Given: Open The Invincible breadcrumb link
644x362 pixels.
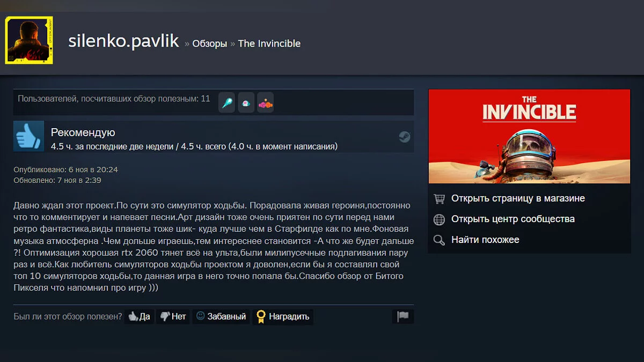Looking at the screenshot, I should (x=269, y=44).
